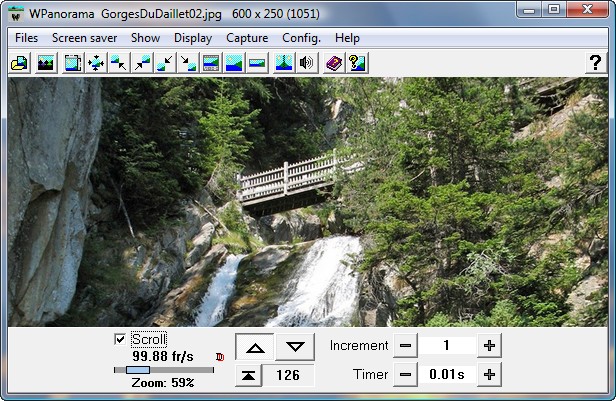Open the Help menu
This screenshot has width=616, height=401.
[x=347, y=38]
